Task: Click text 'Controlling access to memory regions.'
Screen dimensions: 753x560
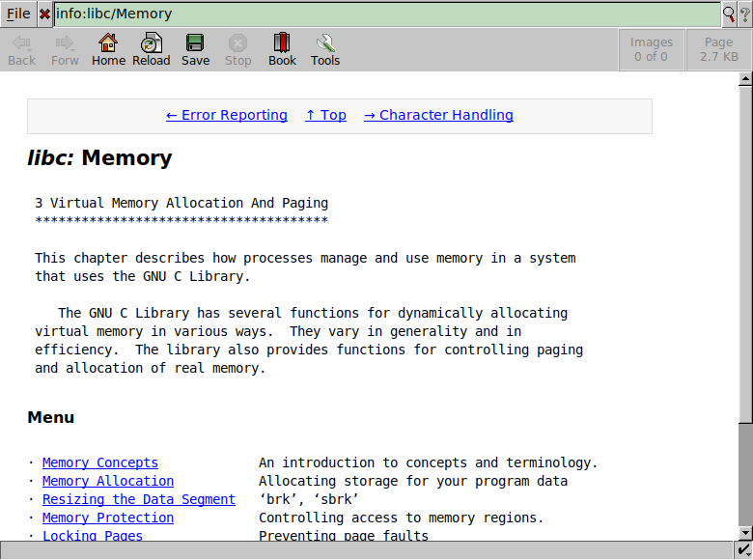Action: point(401,518)
